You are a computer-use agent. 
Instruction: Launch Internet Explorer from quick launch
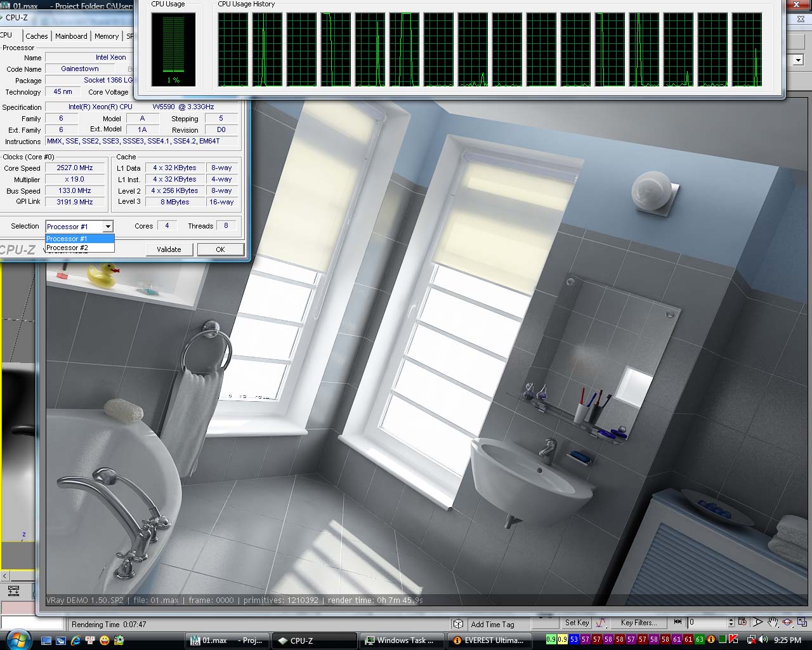click(x=75, y=640)
